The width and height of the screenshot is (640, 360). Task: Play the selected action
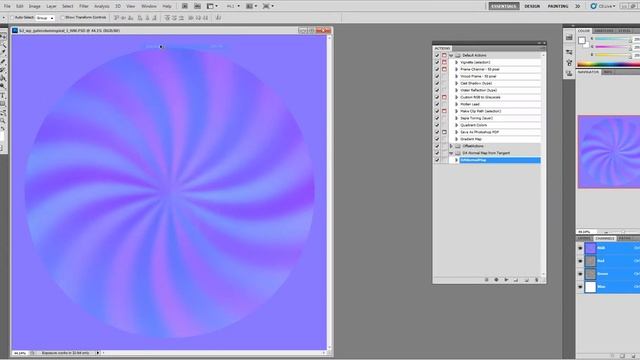tap(506, 280)
